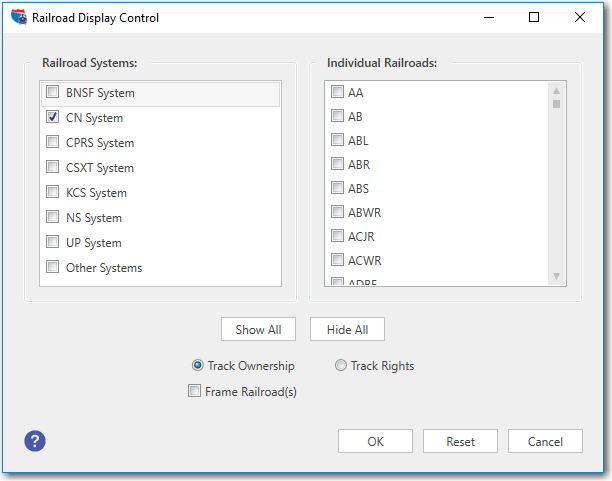Enable the BNSF System checkbox
This screenshot has height=481, width=612.
52,93
